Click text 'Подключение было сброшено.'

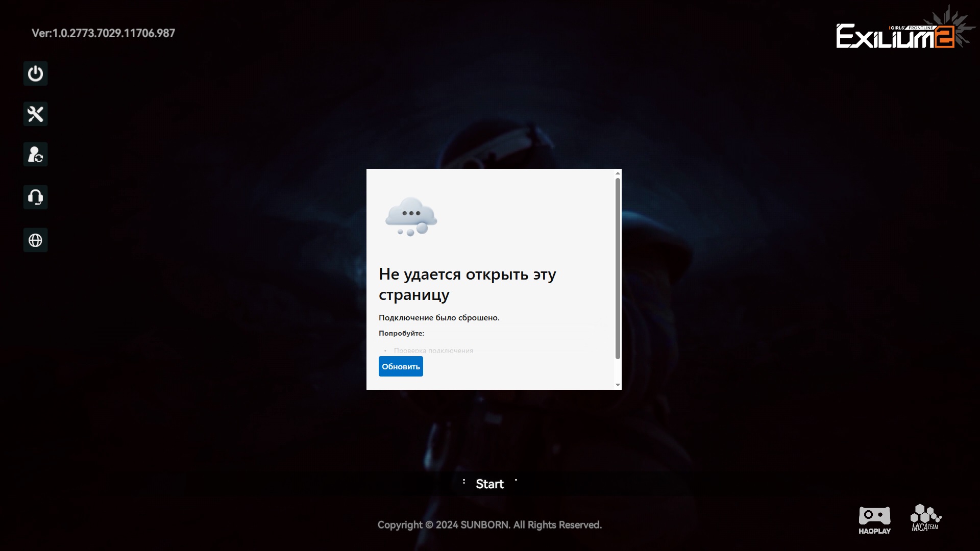[x=439, y=317]
